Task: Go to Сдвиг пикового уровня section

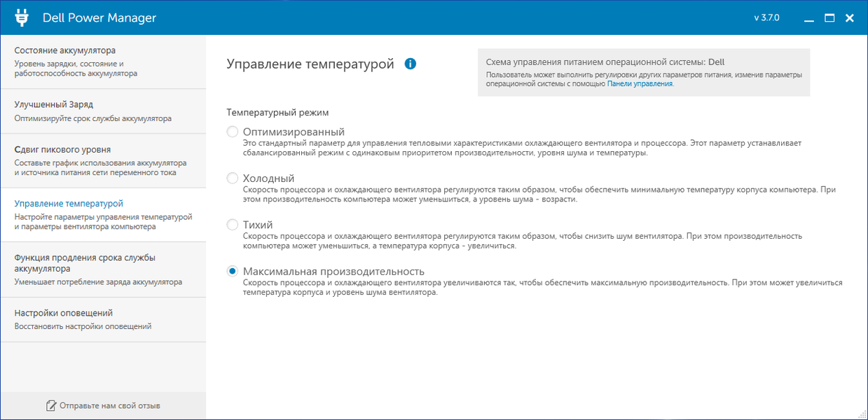Action: [103, 161]
